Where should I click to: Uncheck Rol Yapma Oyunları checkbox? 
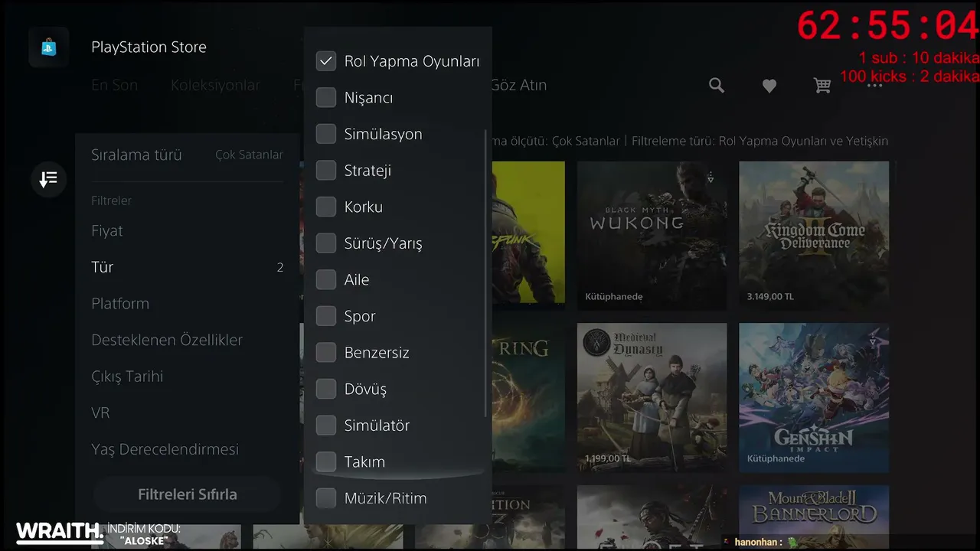(326, 61)
